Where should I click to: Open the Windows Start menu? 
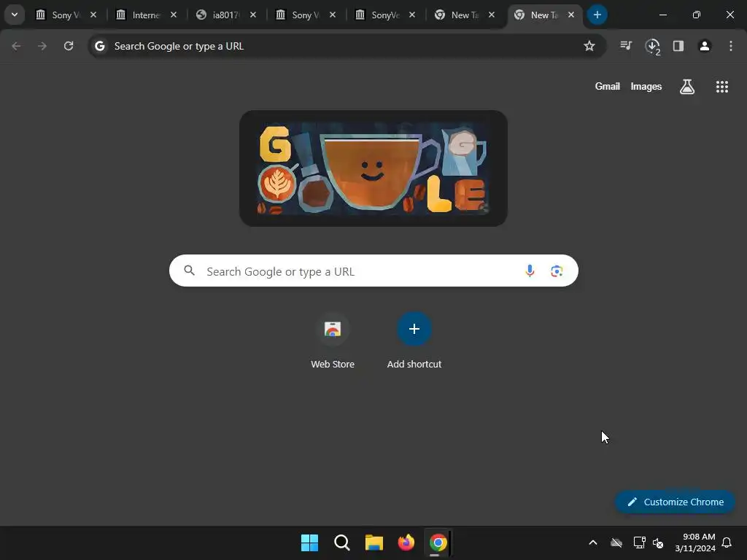309,542
